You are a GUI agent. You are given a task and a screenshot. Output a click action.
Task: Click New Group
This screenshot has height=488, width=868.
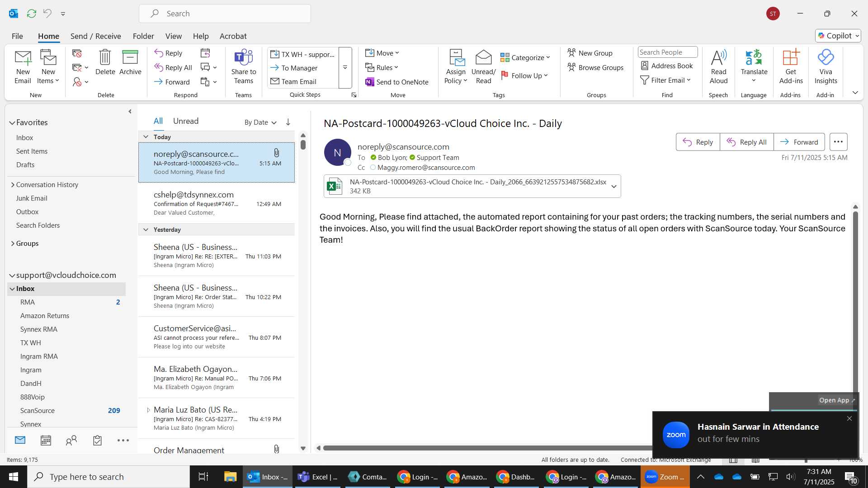click(590, 53)
